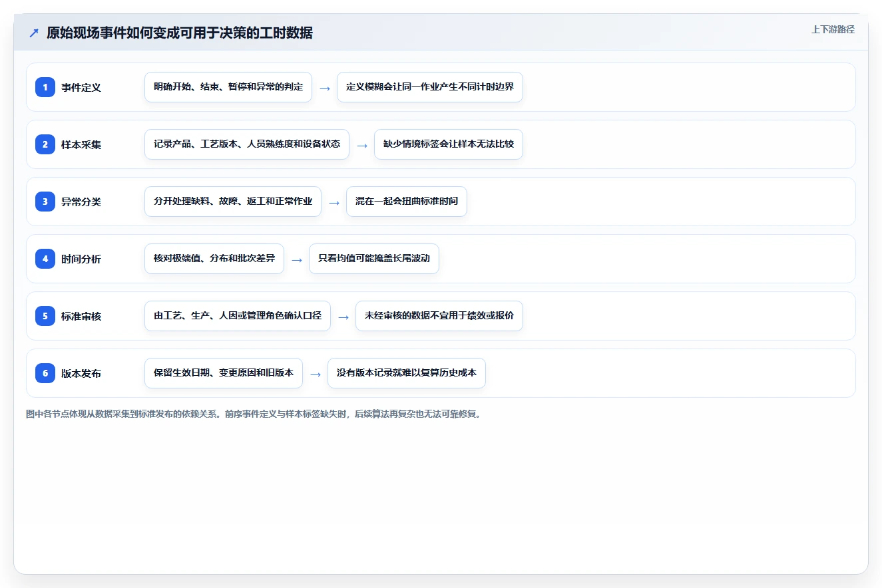This screenshot has width=882, height=588.
Task: Select step badge number 2
Action: [45, 144]
